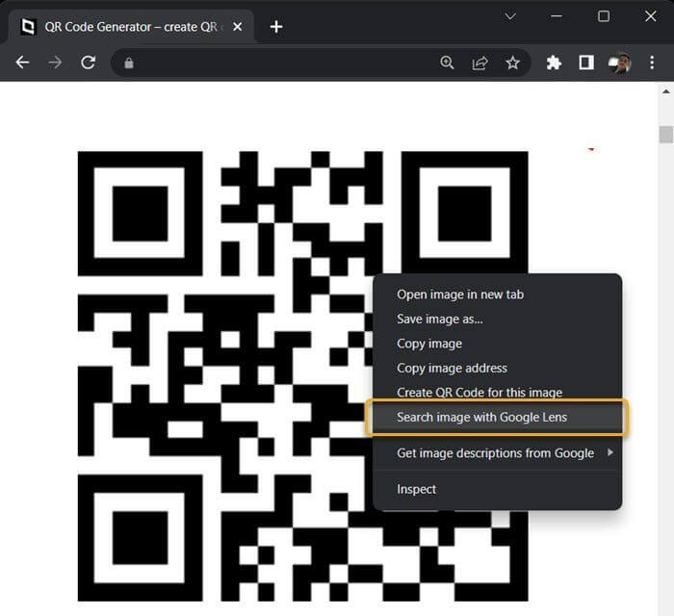Viewport: 674px width, 616px height.
Task: Bookmark this tab with the star icon
Action: (512, 63)
